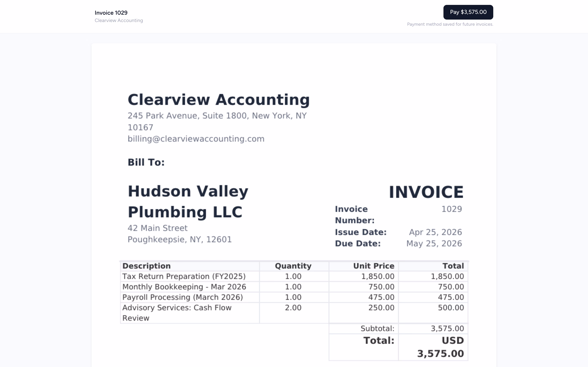The height and width of the screenshot is (367, 588).
Task: Click the Pay $3,575.00 button
Action: click(x=468, y=12)
